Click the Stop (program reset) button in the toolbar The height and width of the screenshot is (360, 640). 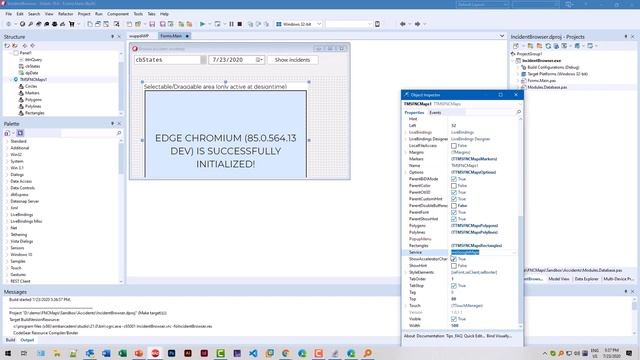240,24
